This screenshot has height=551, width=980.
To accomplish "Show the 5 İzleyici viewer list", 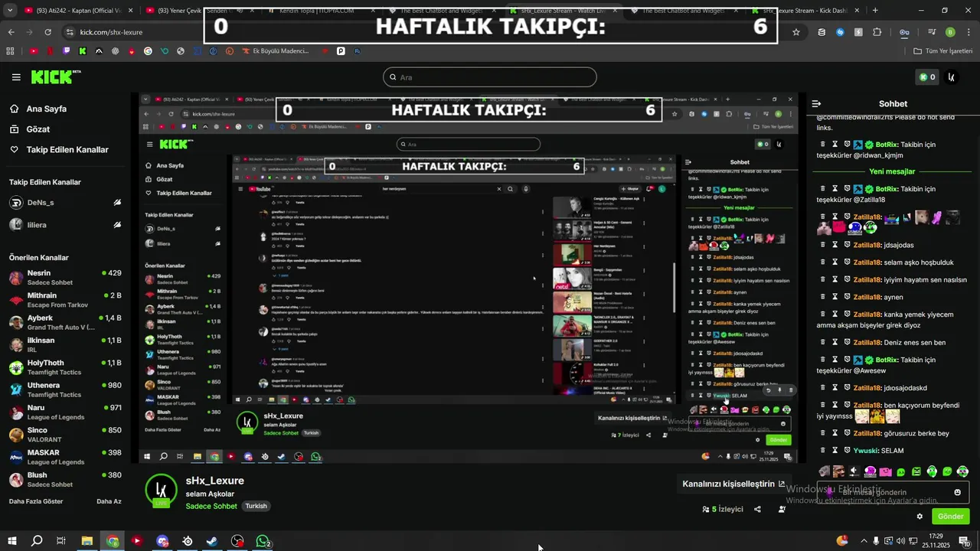I will point(723,509).
